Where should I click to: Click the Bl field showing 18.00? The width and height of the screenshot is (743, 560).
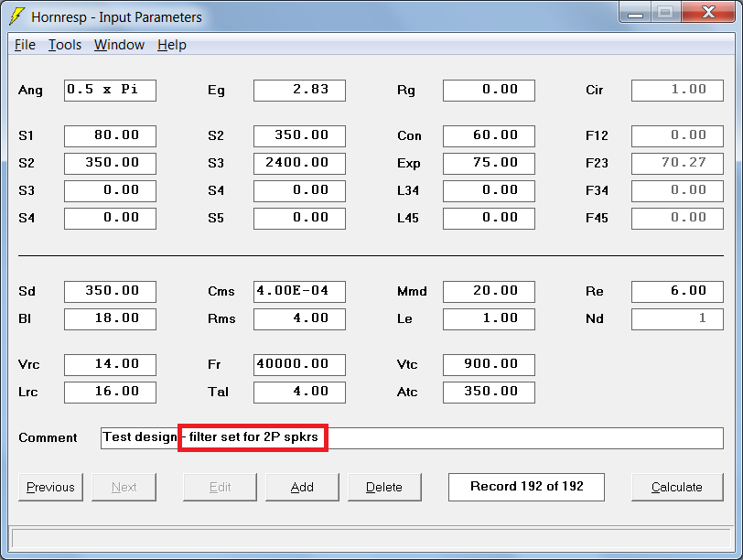pyautogui.click(x=111, y=319)
